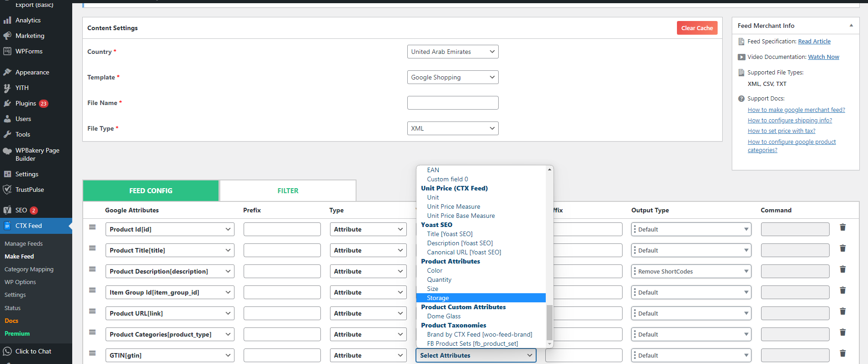Screen dimensions: 868x364
Task: Click the Plugins plug icon
Action: 7,103
